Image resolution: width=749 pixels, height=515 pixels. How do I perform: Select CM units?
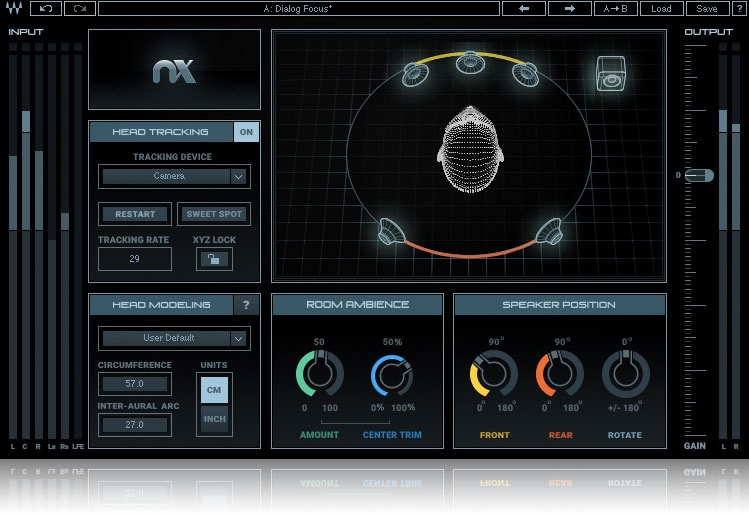(215, 390)
